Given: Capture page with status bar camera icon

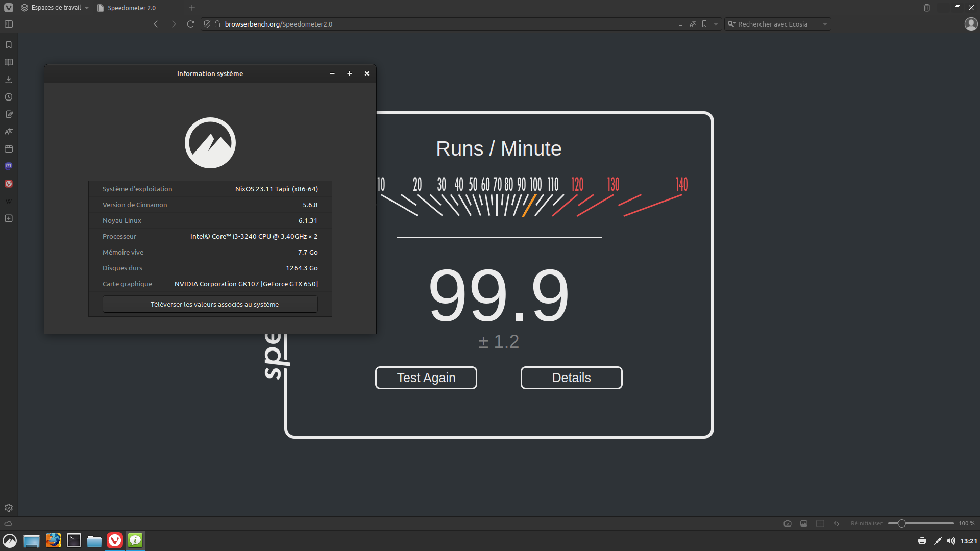Looking at the screenshot, I should [x=788, y=523].
